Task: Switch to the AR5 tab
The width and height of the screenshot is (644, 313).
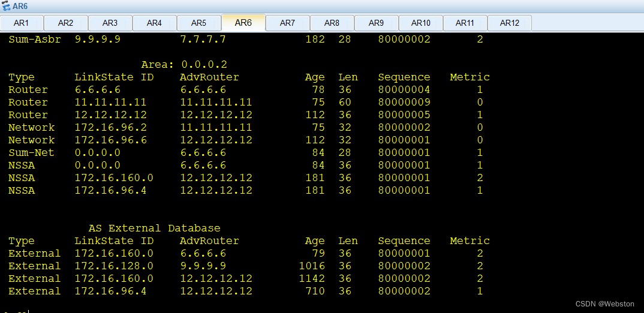Action: click(199, 23)
